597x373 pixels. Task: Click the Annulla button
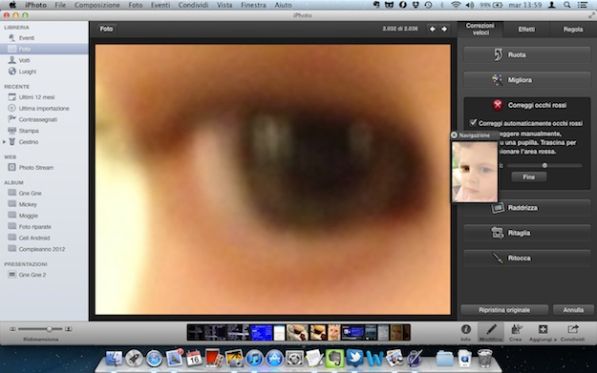pos(573,310)
